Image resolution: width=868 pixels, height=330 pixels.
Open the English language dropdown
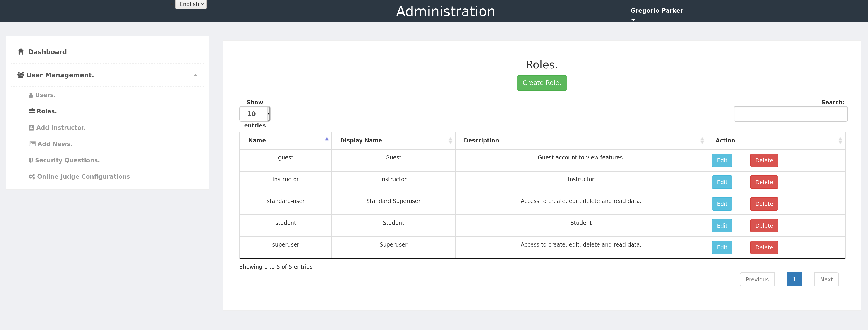point(191,4)
